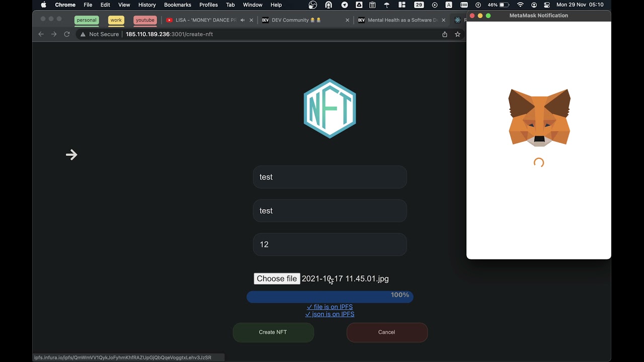
Task: Click the user account menu bar icon
Action: tap(534, 5)
